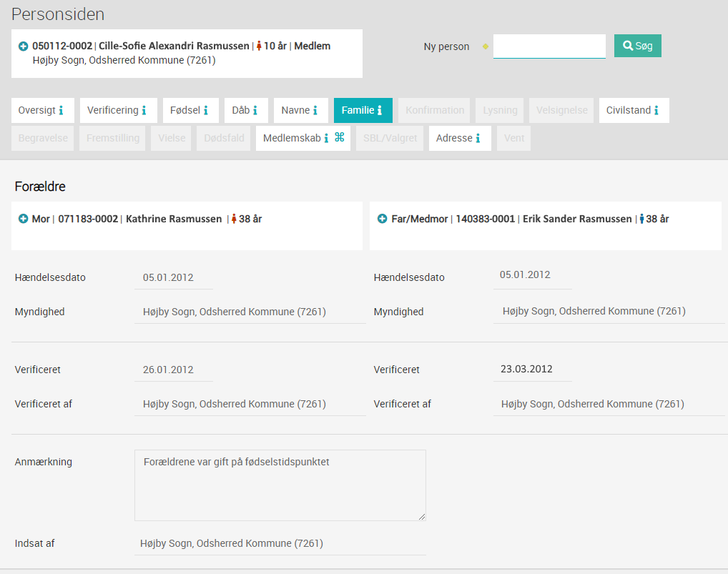Open the Oversigt tab
Image resolution: width=728 pixels, height=574 pixels.
click(x=43, y=110)
